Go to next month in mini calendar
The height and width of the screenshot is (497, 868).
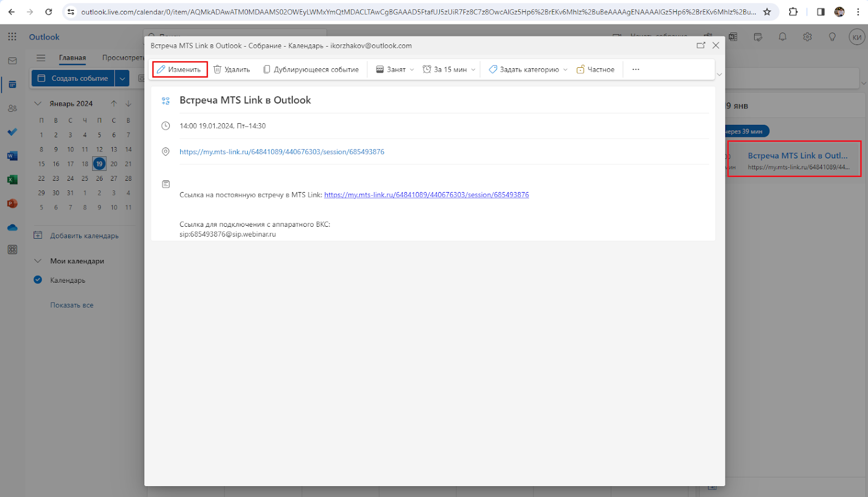click(x=129, y=103)
